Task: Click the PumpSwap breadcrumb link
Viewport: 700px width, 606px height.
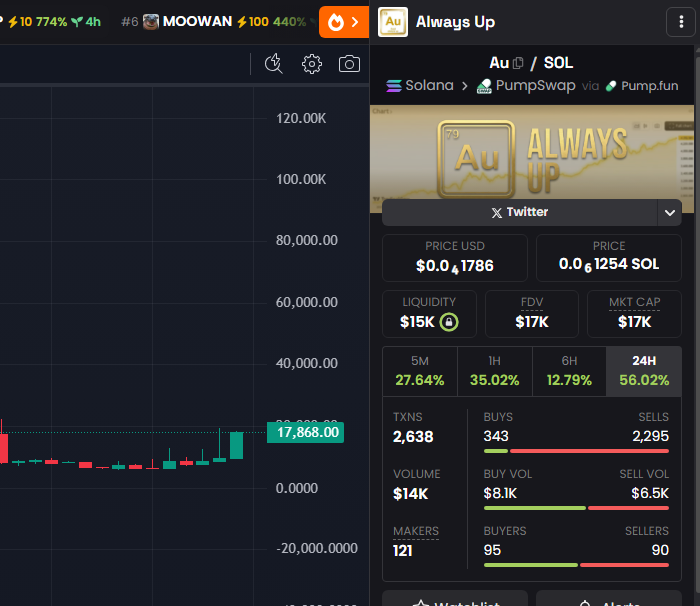Action: click(x=535, y=85)
